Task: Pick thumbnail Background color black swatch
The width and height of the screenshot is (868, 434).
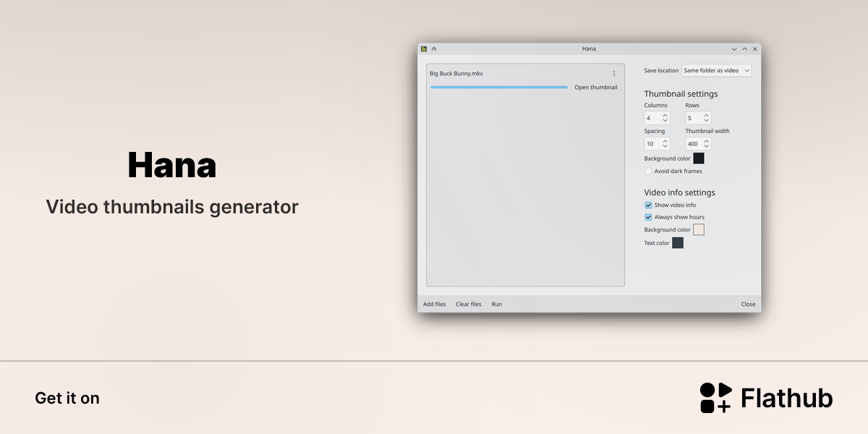Action: coord(699,158)
